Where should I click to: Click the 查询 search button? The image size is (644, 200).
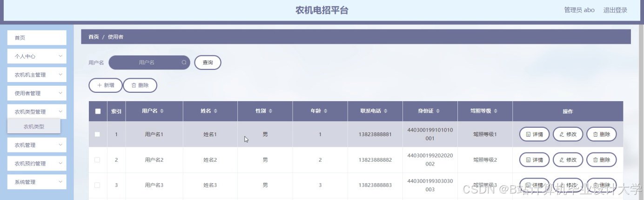click(x=208, y=62)
